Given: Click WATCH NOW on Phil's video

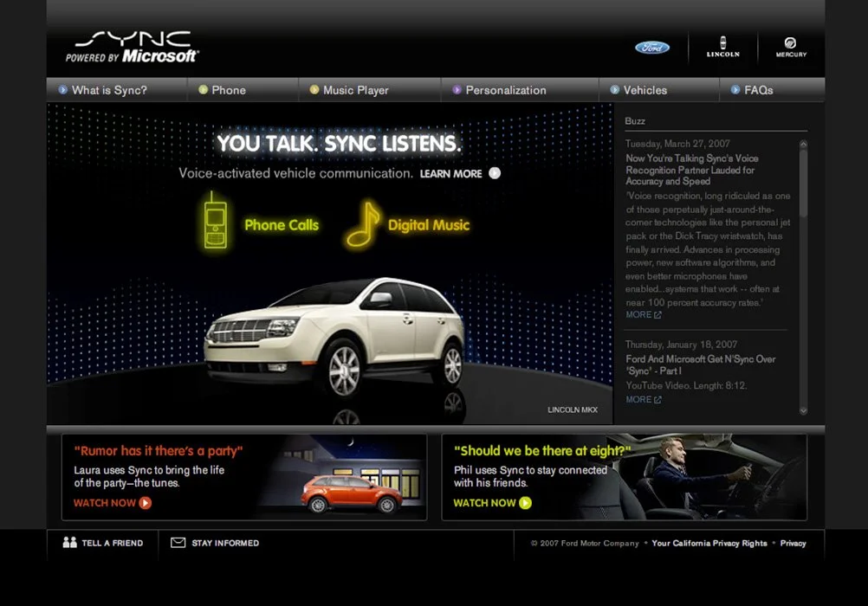Looking at the screenshot, I should 484,503.
